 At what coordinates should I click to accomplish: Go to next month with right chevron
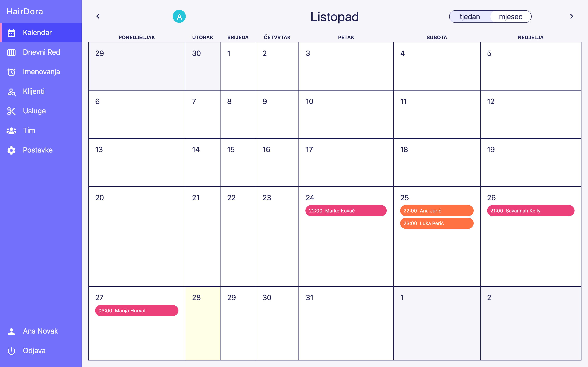coord(571,17)
